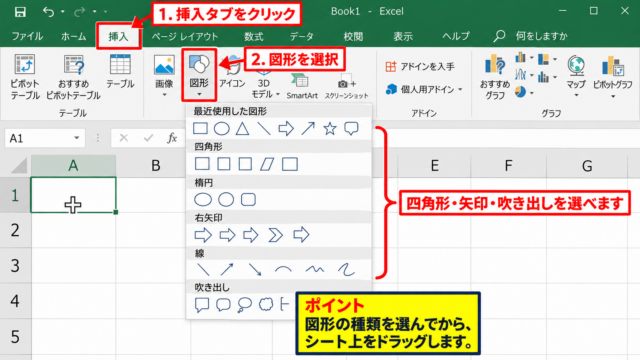Select the 挿入 tab
The image size is (640, 360).
[x=118, y=36]
